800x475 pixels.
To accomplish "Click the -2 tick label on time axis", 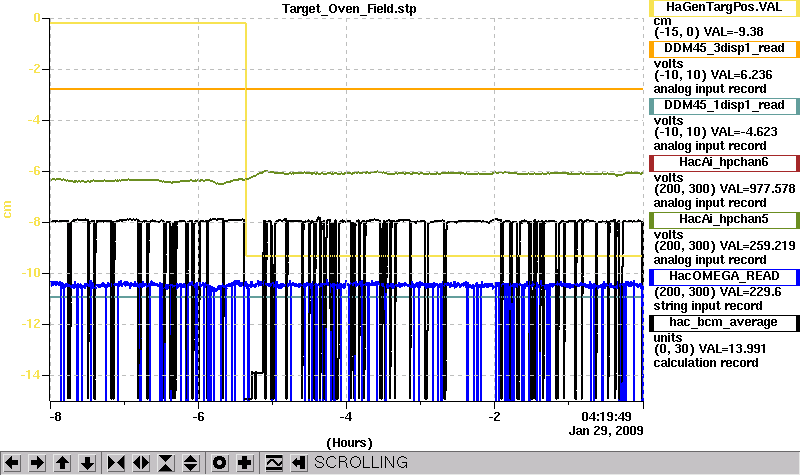I will (x=494, y=417).
